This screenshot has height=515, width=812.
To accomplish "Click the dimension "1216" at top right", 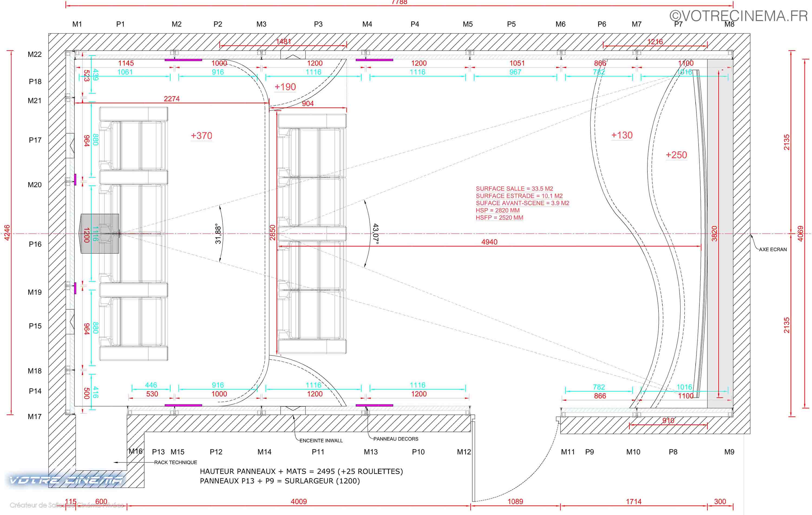I will [x=655, y=42].
